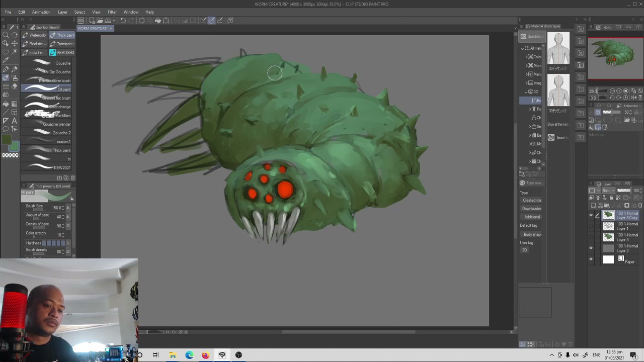
Task: Toggle visibility of Layer 3 Copy
Action: [591, 215]
